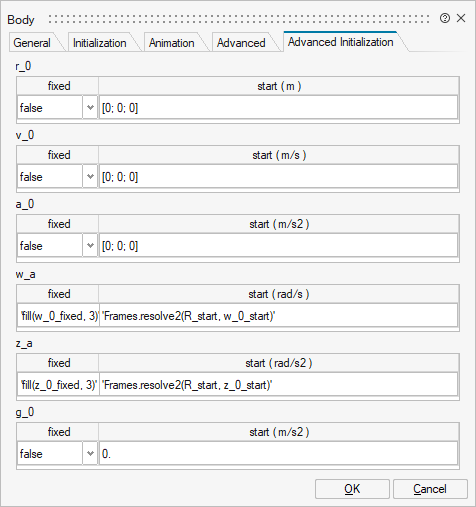476x507 pixels.
Task: Click the Advanced Initialization tab
Action: tap(340, 42)
